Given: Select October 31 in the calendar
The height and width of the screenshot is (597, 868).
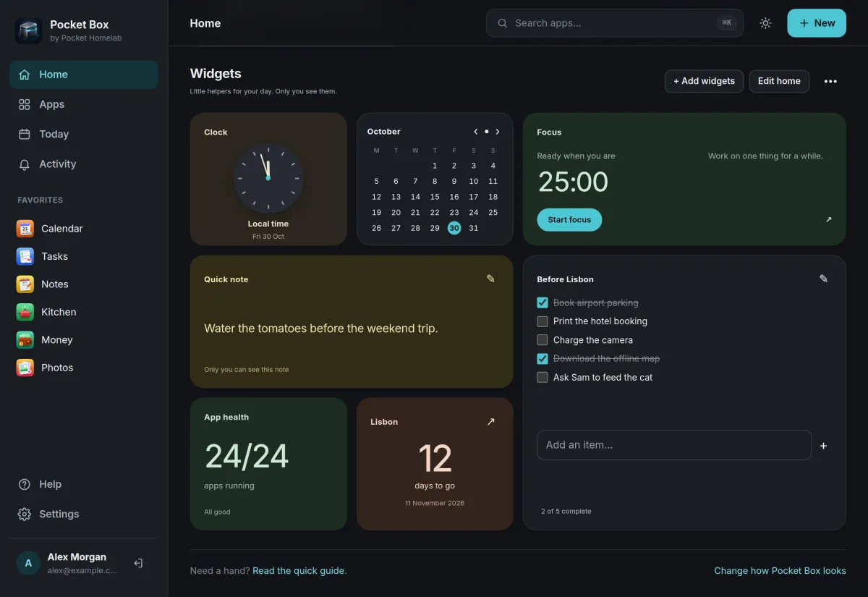Looking at the screenshot, I should click(x=474, y=228).
